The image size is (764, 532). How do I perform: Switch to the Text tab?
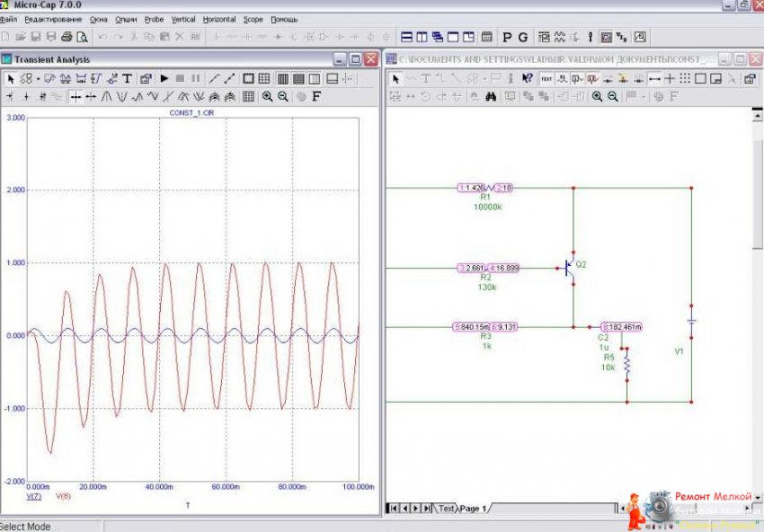[447, 509]
